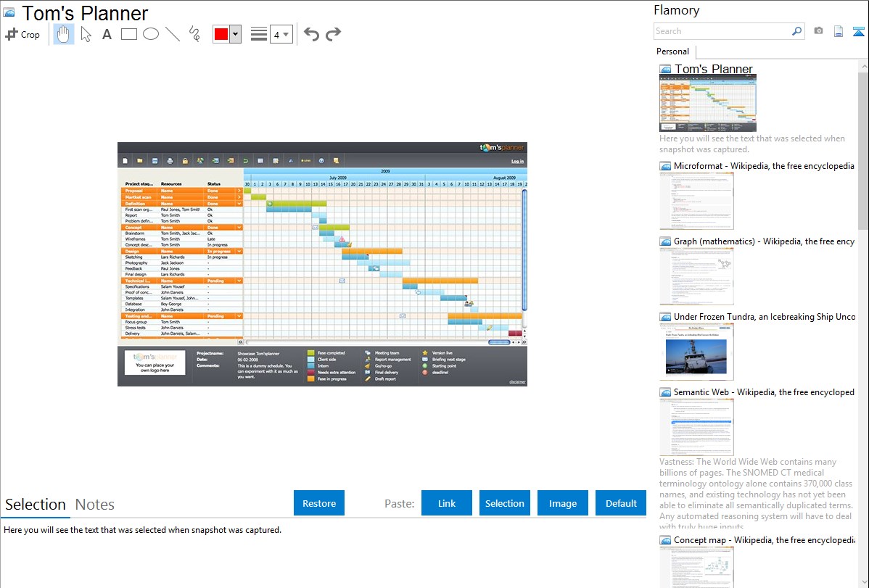Activate the hand pan tool
This screenshot has width=869, height=588.
63,34
